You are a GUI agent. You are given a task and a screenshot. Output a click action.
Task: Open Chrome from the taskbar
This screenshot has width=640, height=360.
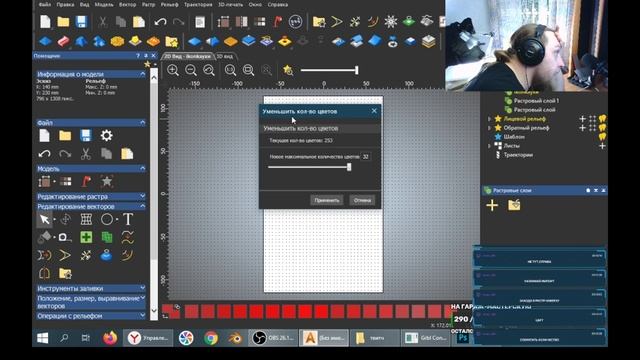coord(211,338)
